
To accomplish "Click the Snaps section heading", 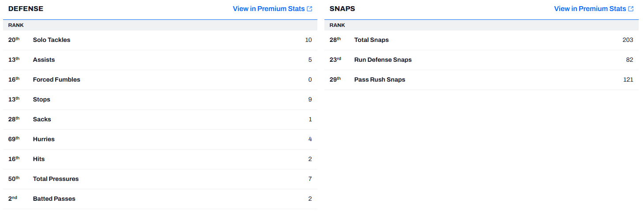I will tap(342, 9).
